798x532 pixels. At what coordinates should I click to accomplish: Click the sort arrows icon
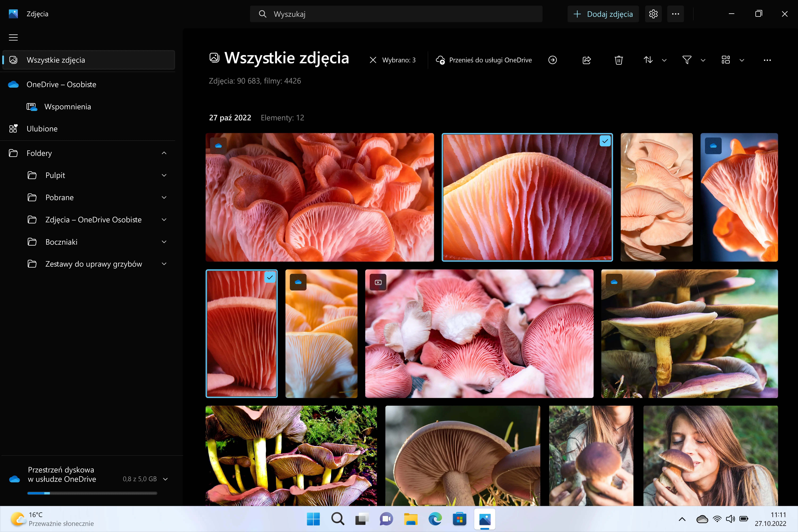pyautogui.click(x=648, y=60)
